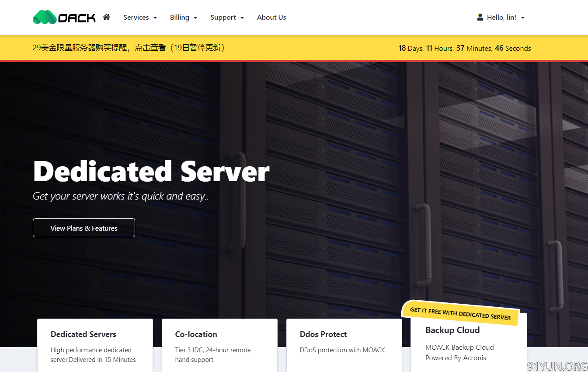
Task: Open the Co-location card
Action: pos(219,345)
